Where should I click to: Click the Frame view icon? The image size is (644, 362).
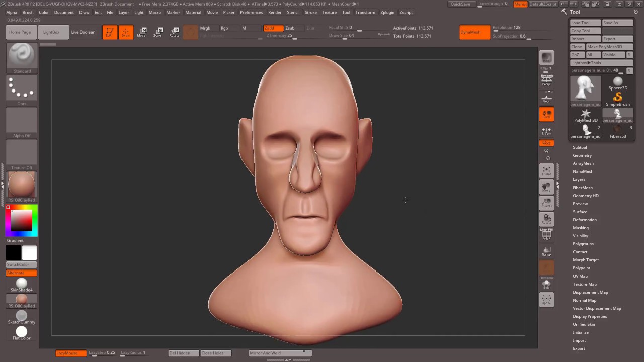[546, 171]
